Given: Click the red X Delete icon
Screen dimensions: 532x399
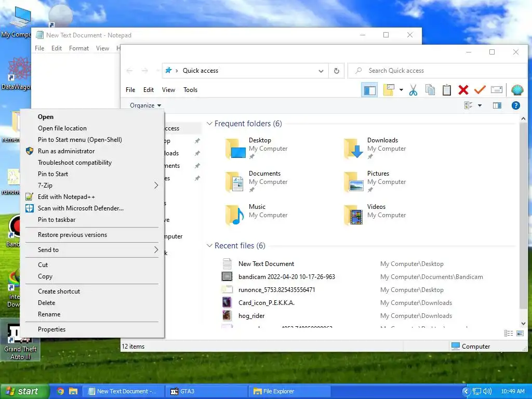Looking at the screenshot, I should point(463,90).
